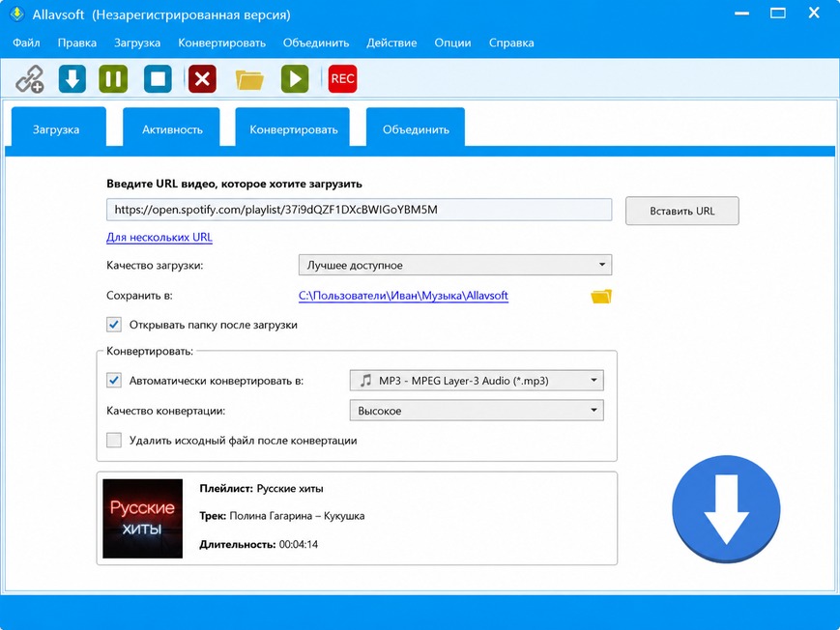
Task: Enable 'Удалить исходный файл после конвертации'
Action: pos(113,441)
